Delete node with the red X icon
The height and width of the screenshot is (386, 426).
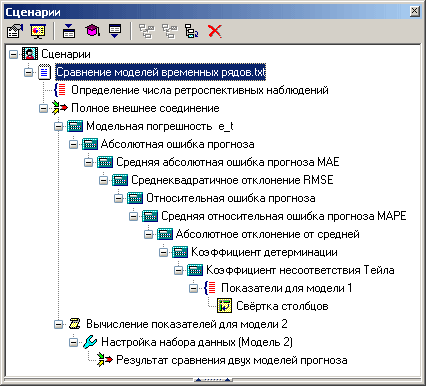point(215,31)
